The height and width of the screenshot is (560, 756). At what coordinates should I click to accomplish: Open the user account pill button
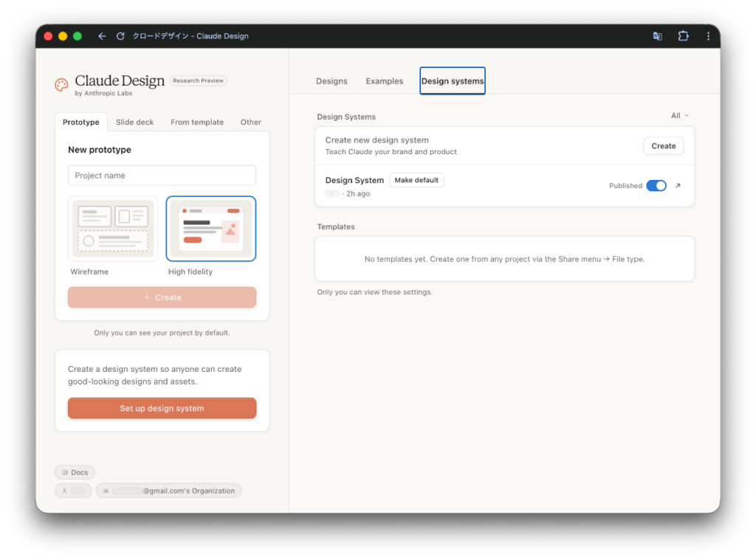[x=73, y=491]
